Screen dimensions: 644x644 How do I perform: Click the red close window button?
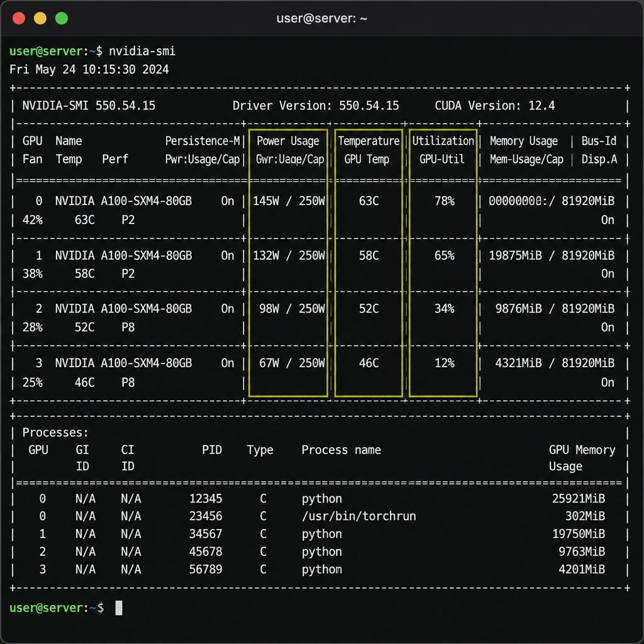pos(19,18)
